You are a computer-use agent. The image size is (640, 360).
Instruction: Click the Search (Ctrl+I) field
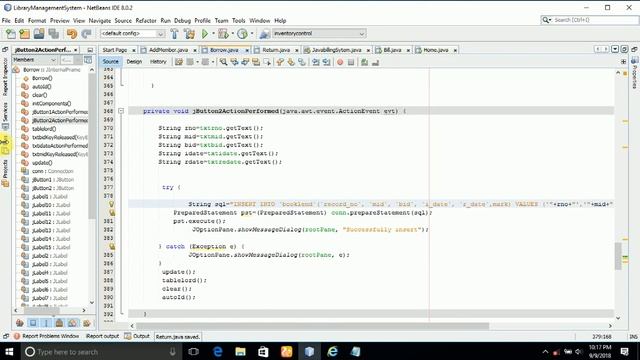[x=589, y=20]
